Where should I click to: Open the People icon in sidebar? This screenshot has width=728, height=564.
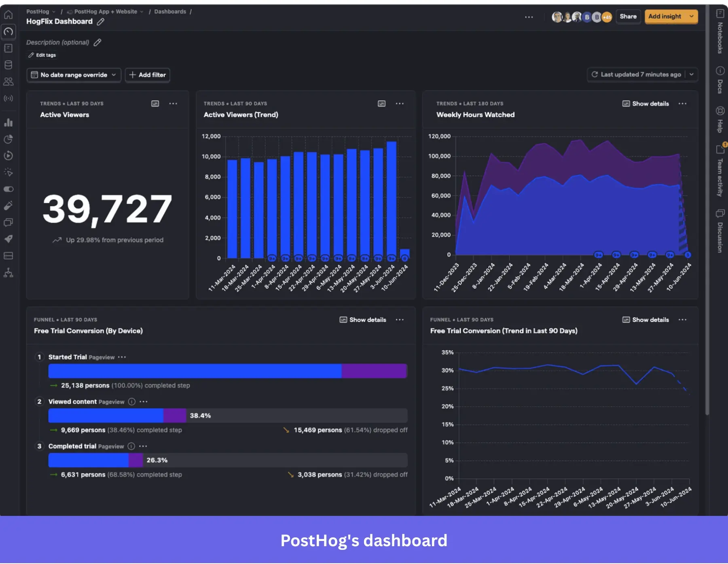pos(8,82)
